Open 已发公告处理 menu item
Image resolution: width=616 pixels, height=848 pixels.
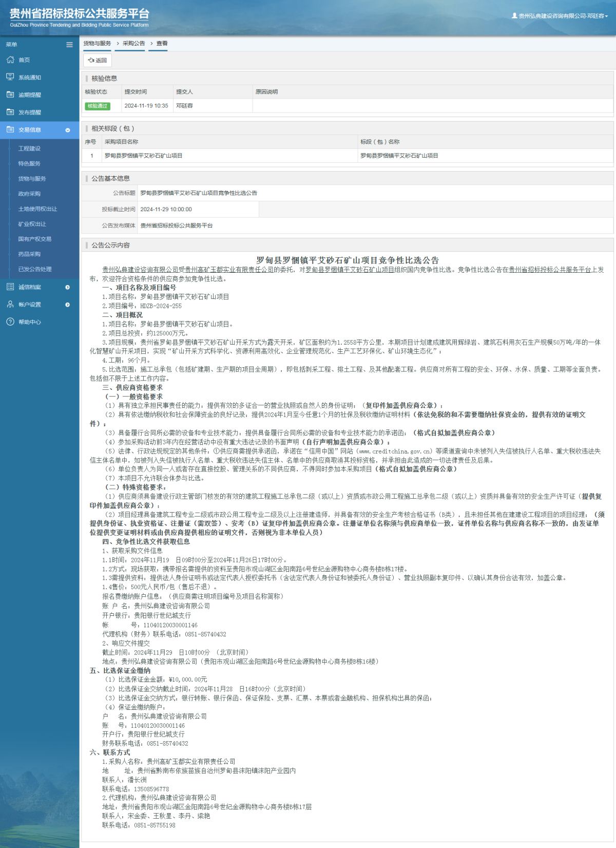coord(35,269)
